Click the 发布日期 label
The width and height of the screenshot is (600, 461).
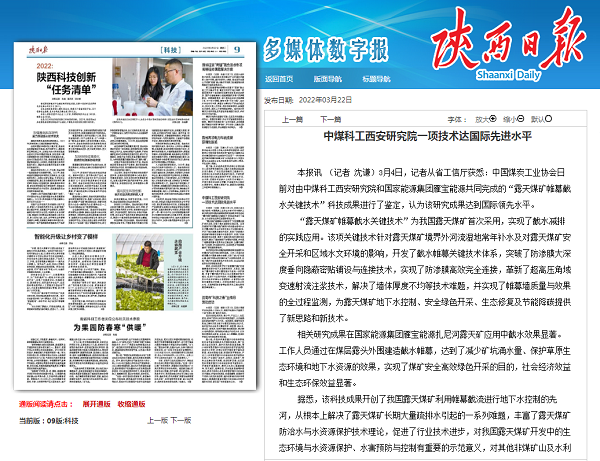pyautogui.click(x=279, y=100)
